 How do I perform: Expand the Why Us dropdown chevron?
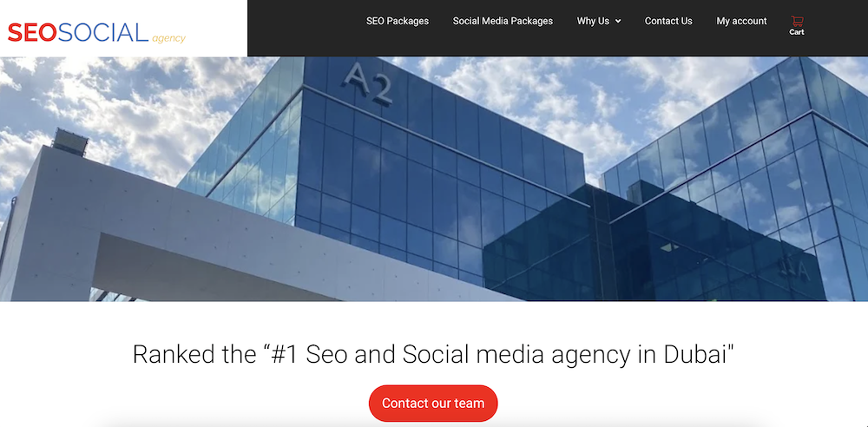(618, 21)
